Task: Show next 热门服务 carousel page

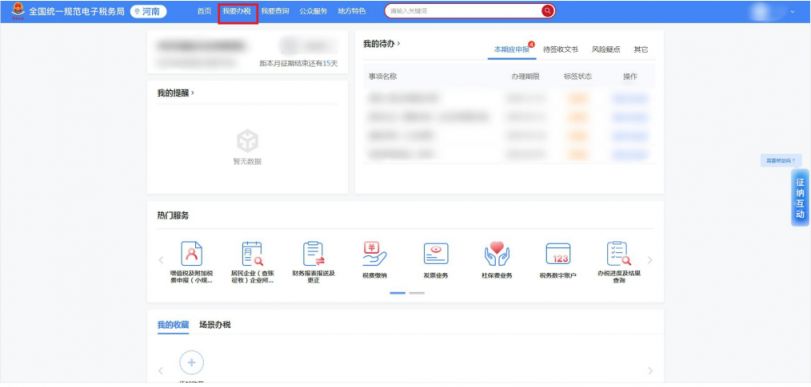Action: coord(650,260)
